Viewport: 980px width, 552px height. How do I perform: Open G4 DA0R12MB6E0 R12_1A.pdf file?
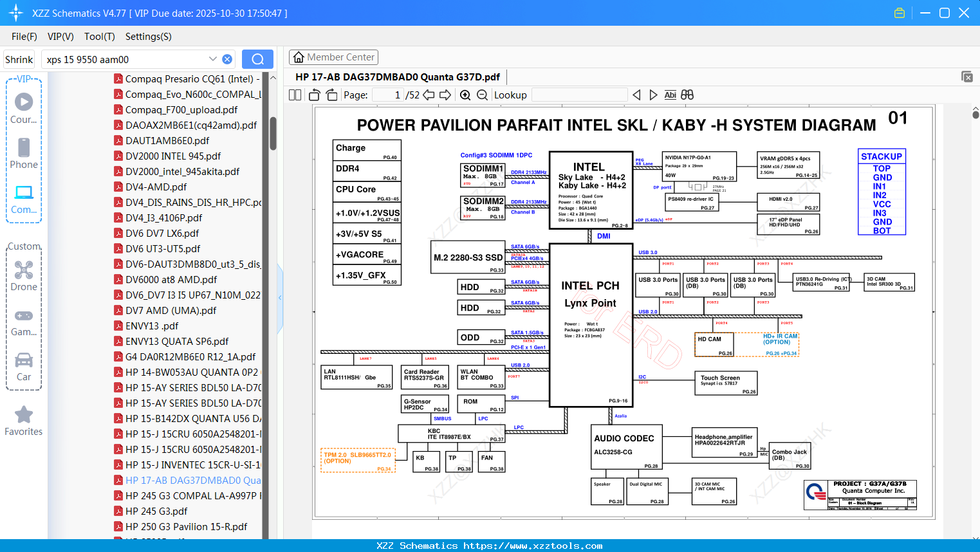(x=185, y=357)
